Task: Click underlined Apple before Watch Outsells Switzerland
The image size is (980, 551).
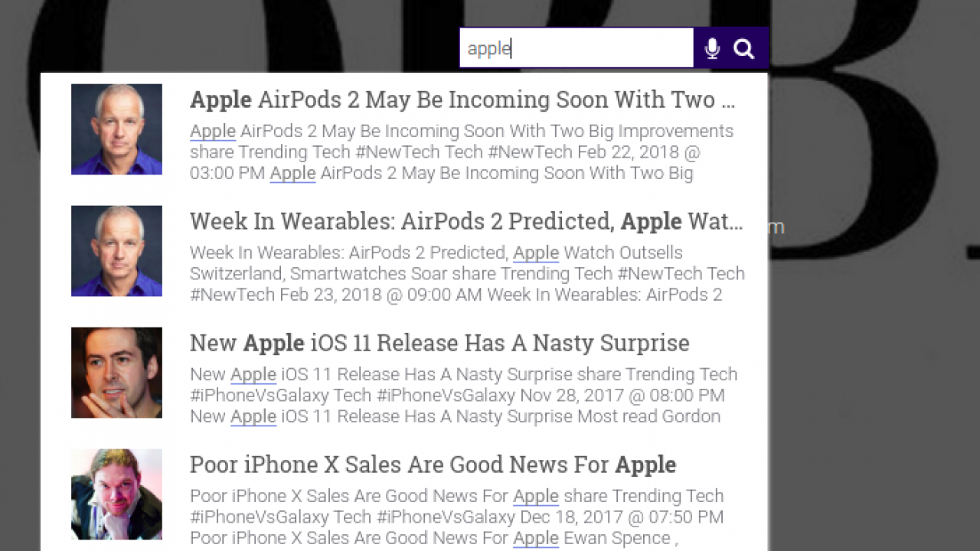Action: 536,253
